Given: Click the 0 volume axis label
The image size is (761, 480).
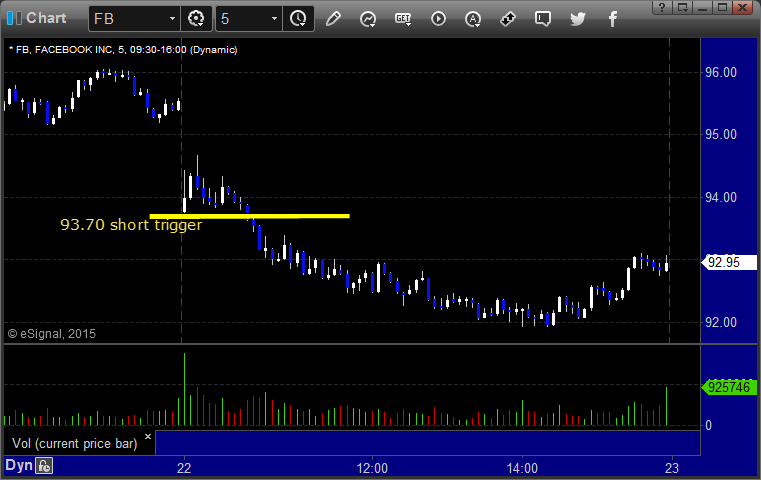Looking at the screenshot, I should 708,426.
